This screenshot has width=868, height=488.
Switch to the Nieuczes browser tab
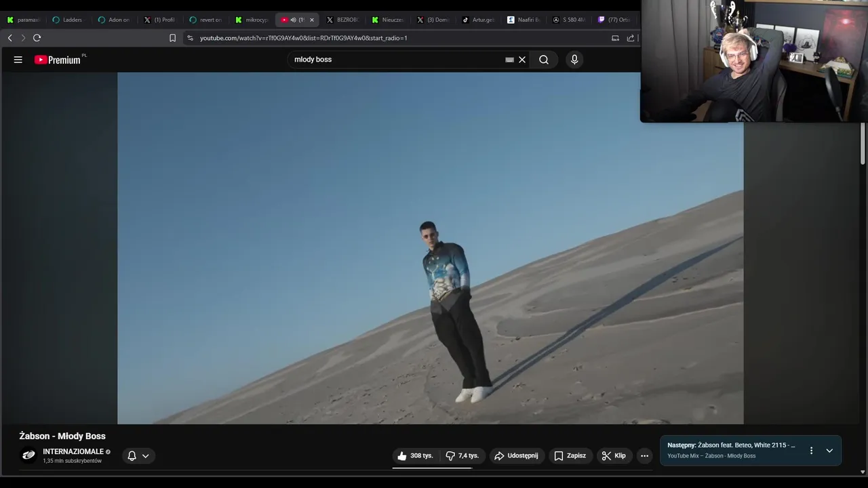pos(388,20)
